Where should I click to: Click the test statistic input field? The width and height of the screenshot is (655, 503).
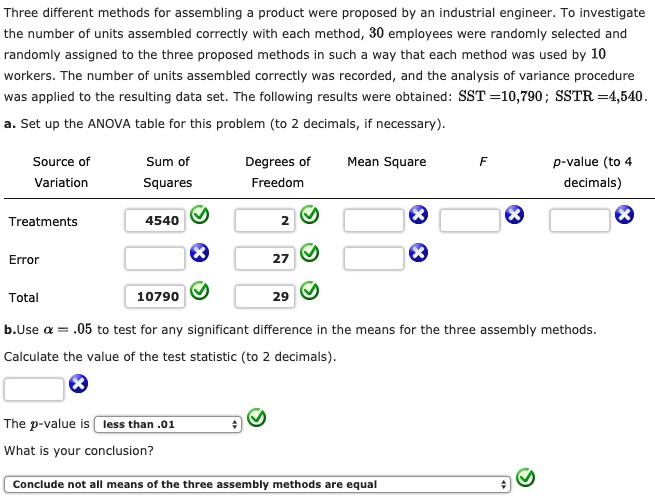(34, 389)
